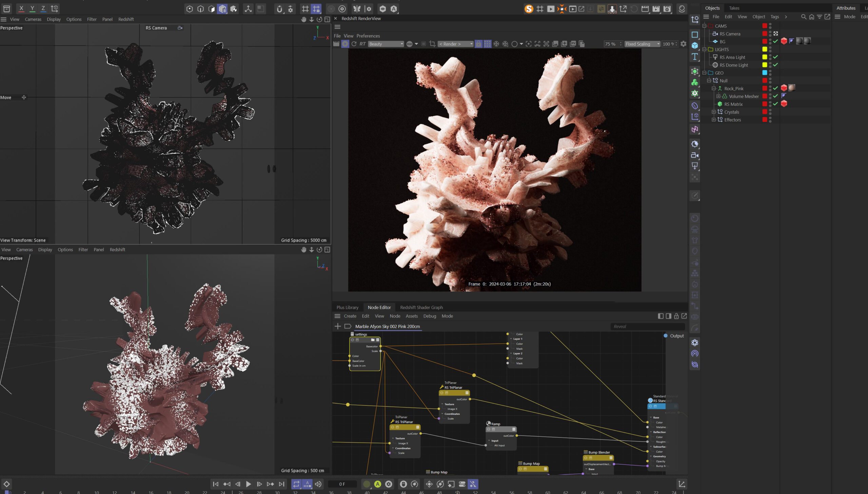Select the Text spline tool icon
The height and width of the screenshot is (494, 868).
pyautogui.click(x=694, y=57)
